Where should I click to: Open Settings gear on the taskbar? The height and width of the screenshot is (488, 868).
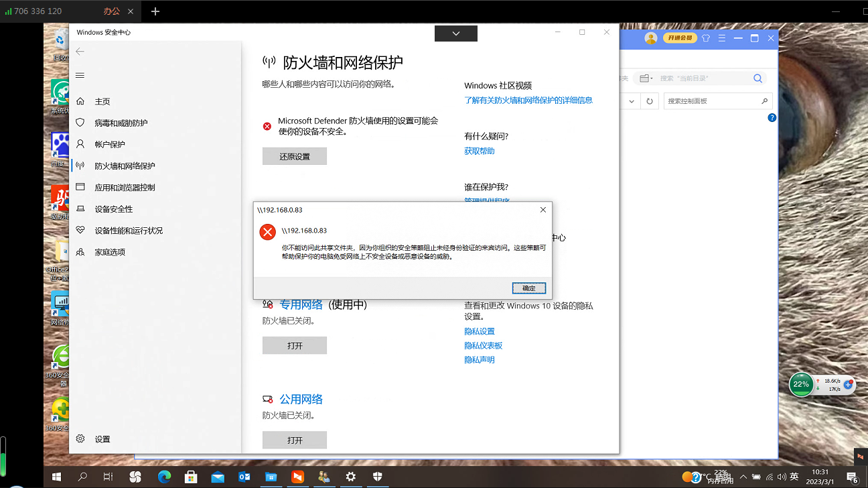(x=351, y=477)
